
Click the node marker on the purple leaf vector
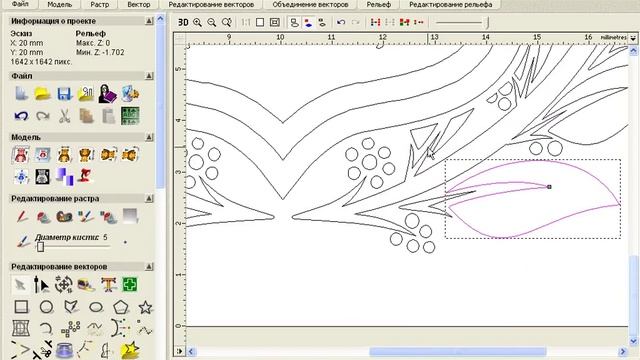pyautogui.click(x=549, y=187)
